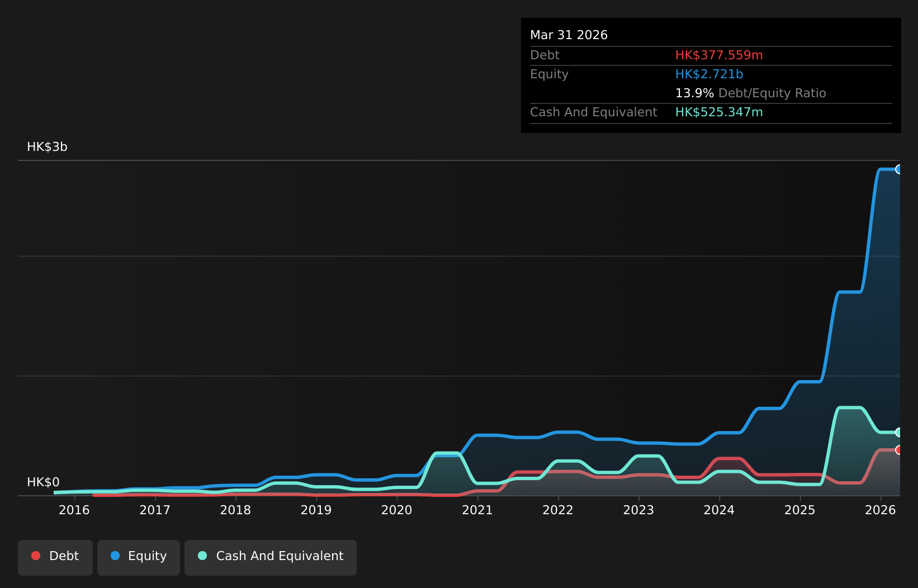Screen dimensions: 918x588
Task: Click the blue Equity endpoint marker
Action: [x=899, y=169]
